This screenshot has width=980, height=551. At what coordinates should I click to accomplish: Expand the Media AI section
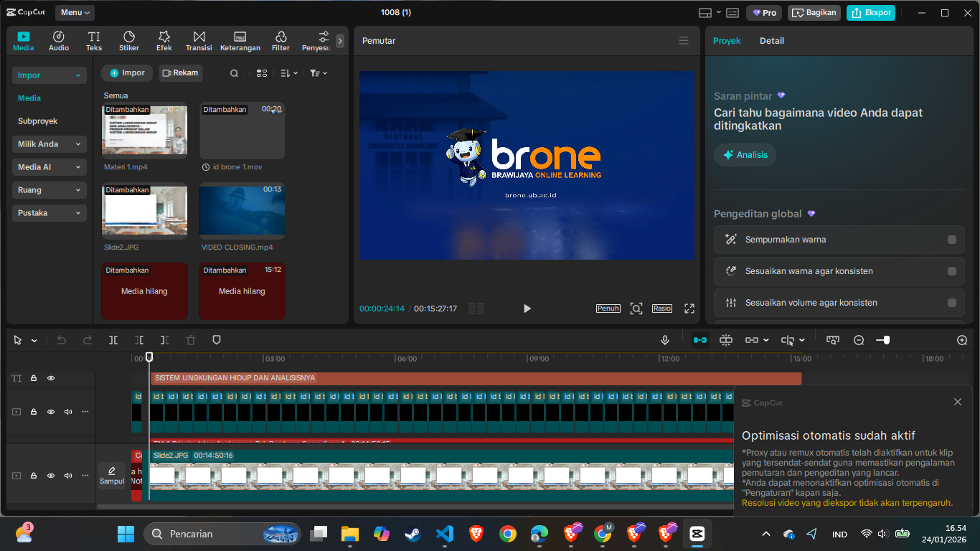click(x=50, y=167)
